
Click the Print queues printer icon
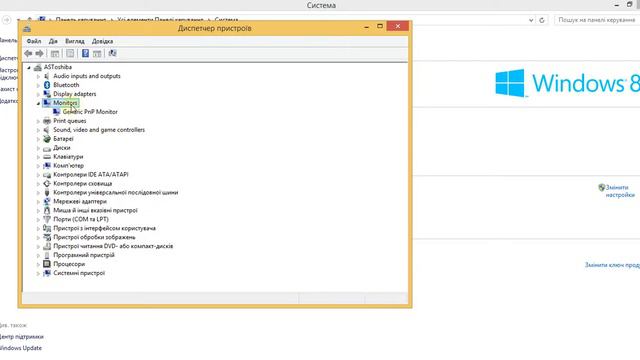(x=47, y=121)
